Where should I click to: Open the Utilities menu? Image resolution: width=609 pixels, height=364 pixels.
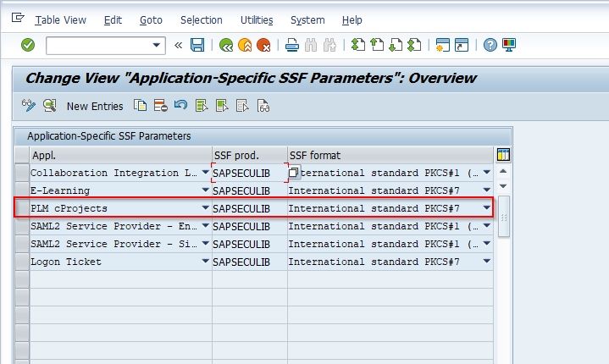coord(257,20)
